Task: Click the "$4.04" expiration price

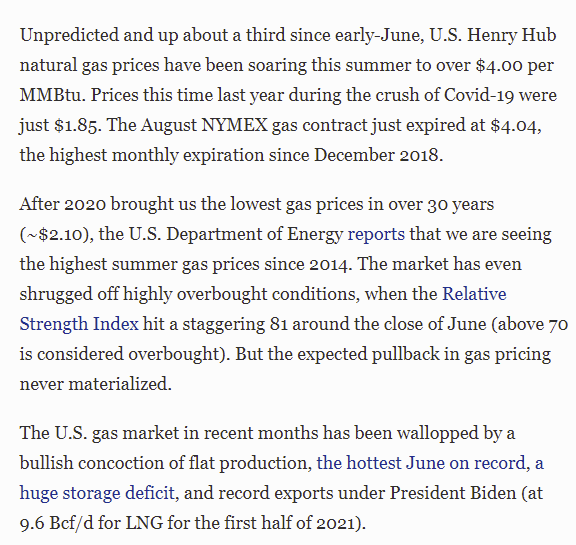Action: point(514,126)
